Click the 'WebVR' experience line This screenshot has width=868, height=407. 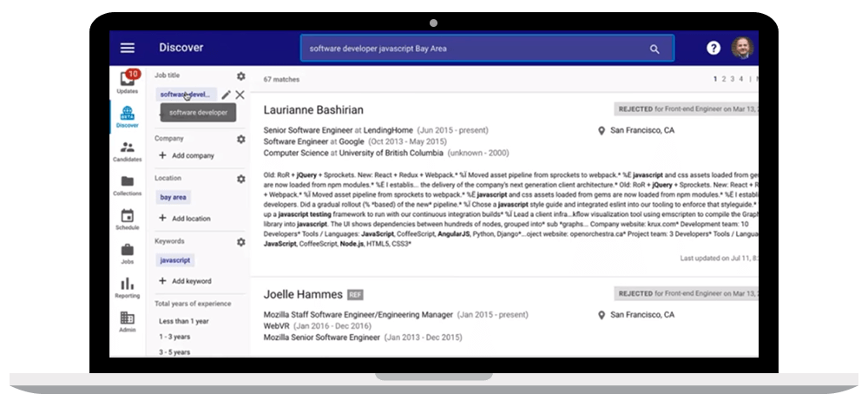tap(317, 325)
